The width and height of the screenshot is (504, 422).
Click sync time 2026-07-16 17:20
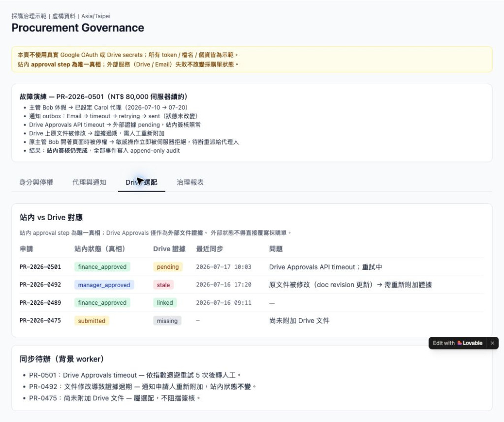click(x=224, y=285)
